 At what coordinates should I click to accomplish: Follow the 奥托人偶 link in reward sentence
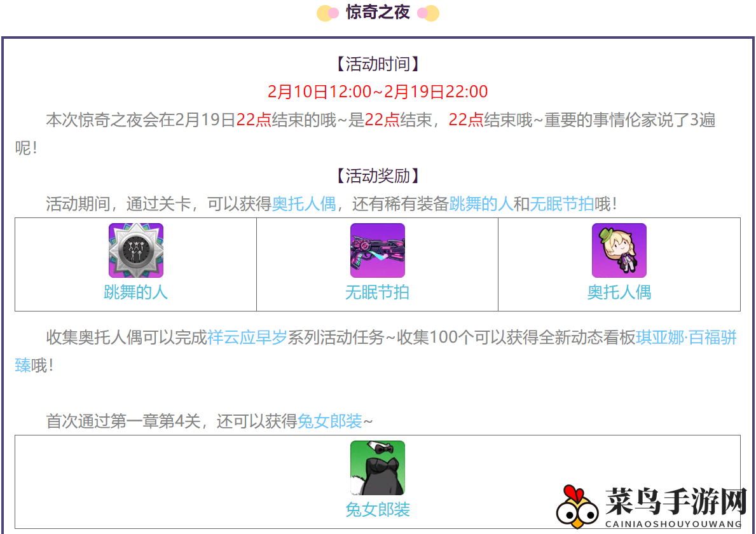pyautogui.click(x=304, y=204)
